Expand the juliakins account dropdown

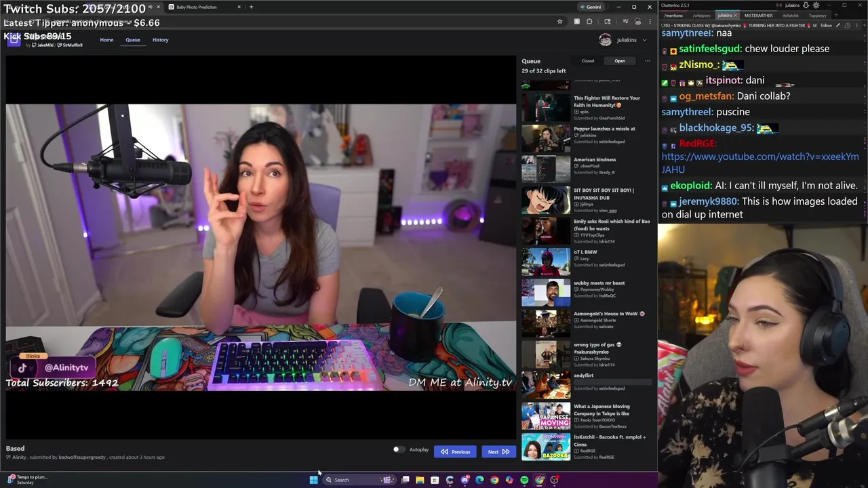644,40
